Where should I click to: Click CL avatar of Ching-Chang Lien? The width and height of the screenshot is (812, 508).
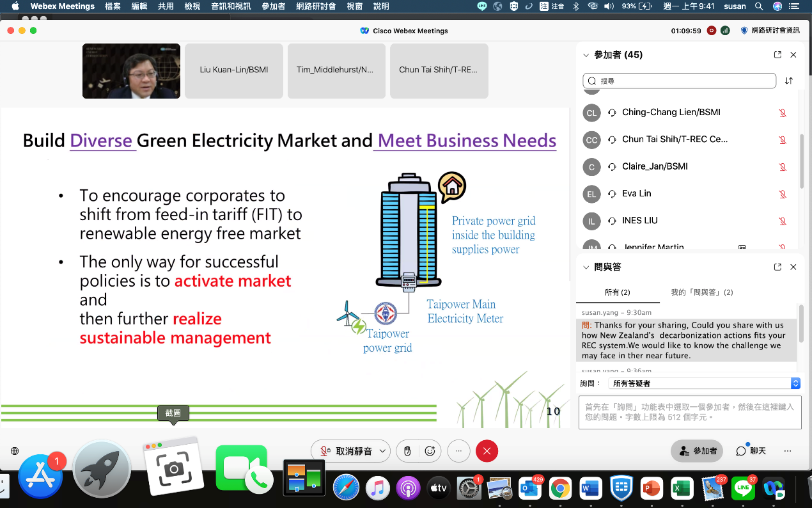pyautogui.click(x=591, y=113)
